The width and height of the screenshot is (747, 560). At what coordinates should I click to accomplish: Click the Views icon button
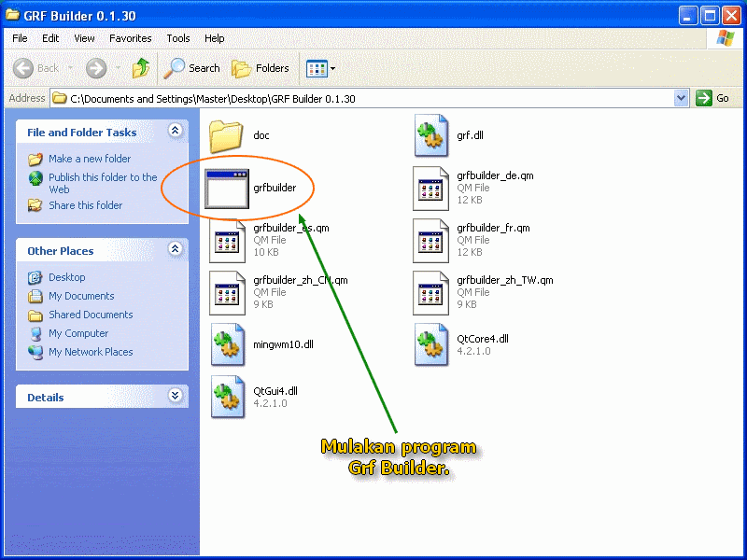317,68
